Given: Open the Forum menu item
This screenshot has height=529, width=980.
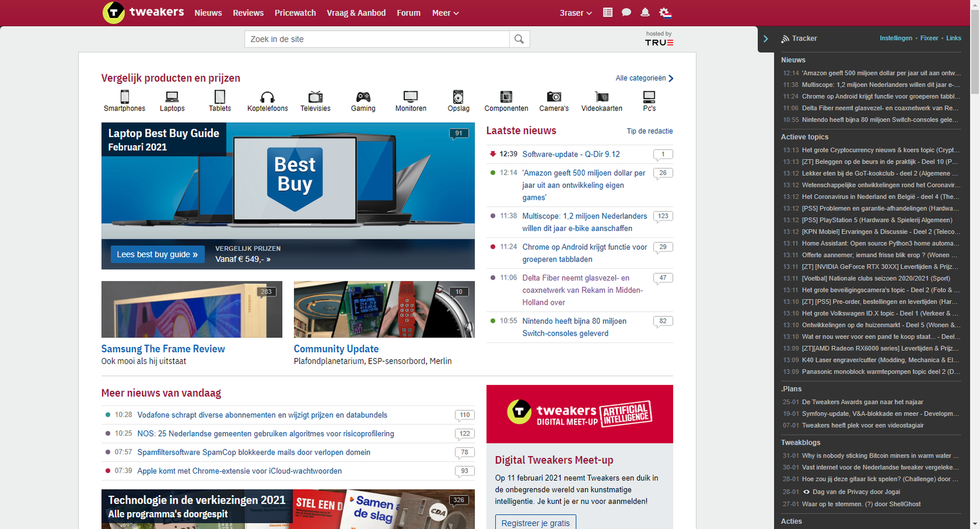Looking at the screenshot, I should (x=408, y=13).
